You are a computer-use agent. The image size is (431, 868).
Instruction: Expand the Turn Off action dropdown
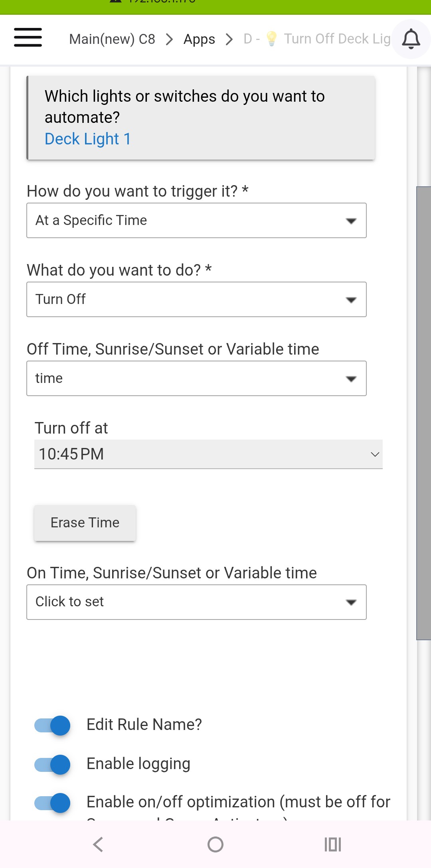pyautogui.click(x=196, y=300)
